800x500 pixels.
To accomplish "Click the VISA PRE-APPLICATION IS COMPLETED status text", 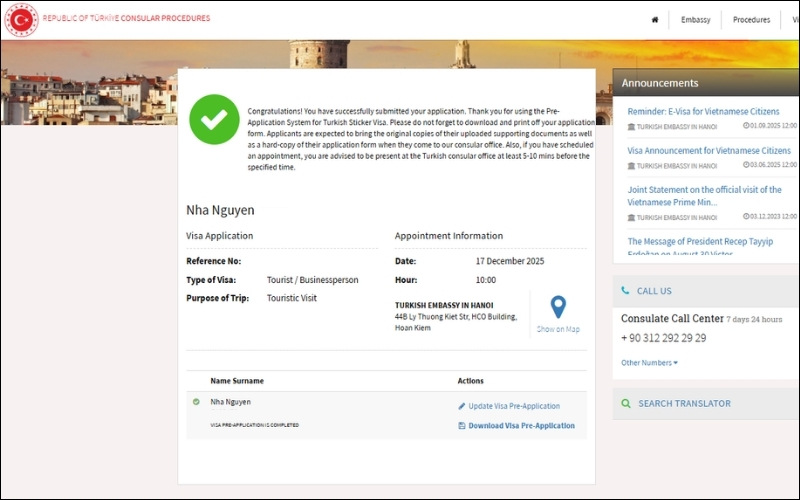I will click(255, 424).
